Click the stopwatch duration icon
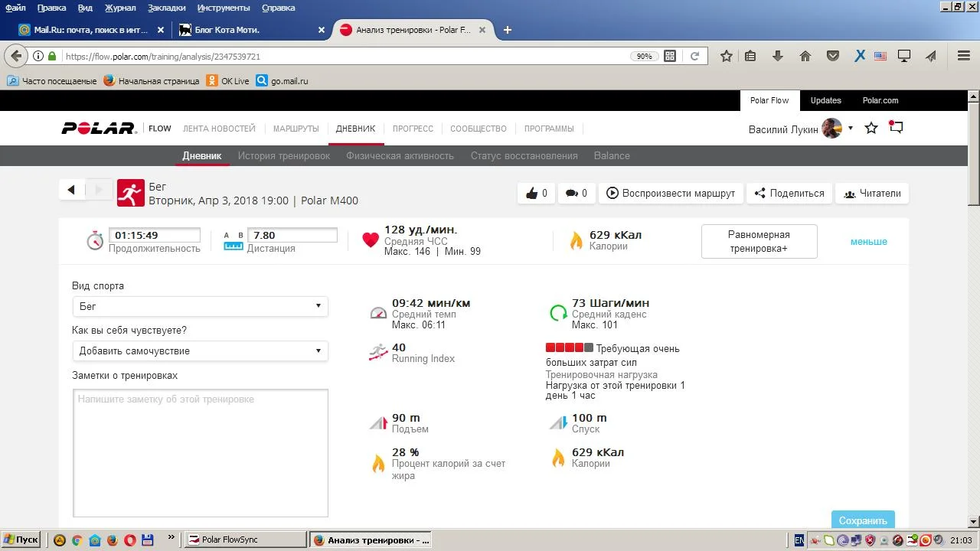 point(95,241)
